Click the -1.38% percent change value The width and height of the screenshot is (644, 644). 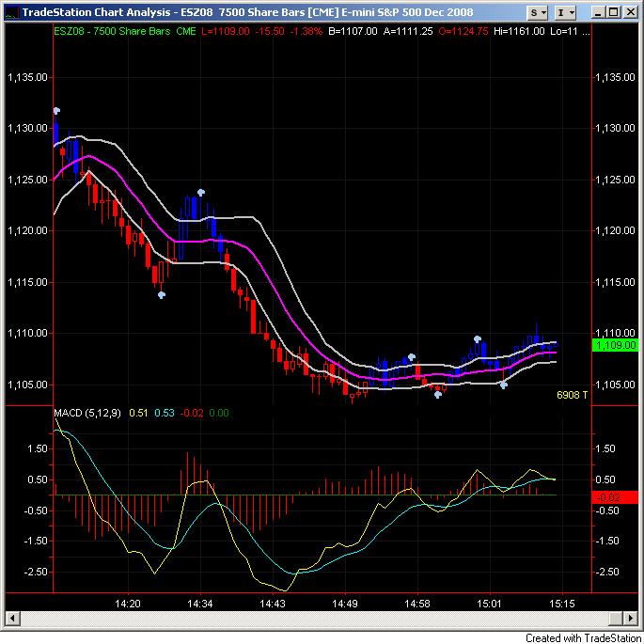click(306, 31)
